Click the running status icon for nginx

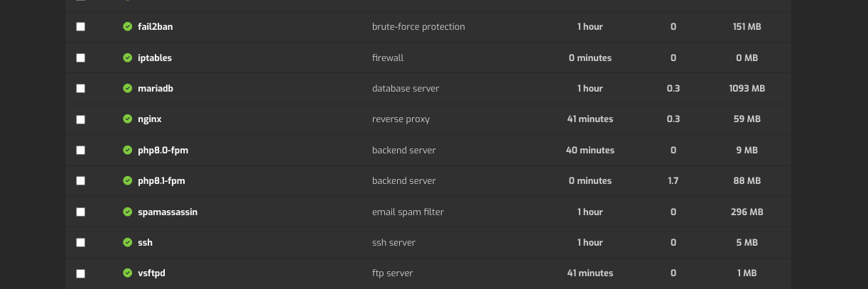pyautogui.click(x=128, y=119)
